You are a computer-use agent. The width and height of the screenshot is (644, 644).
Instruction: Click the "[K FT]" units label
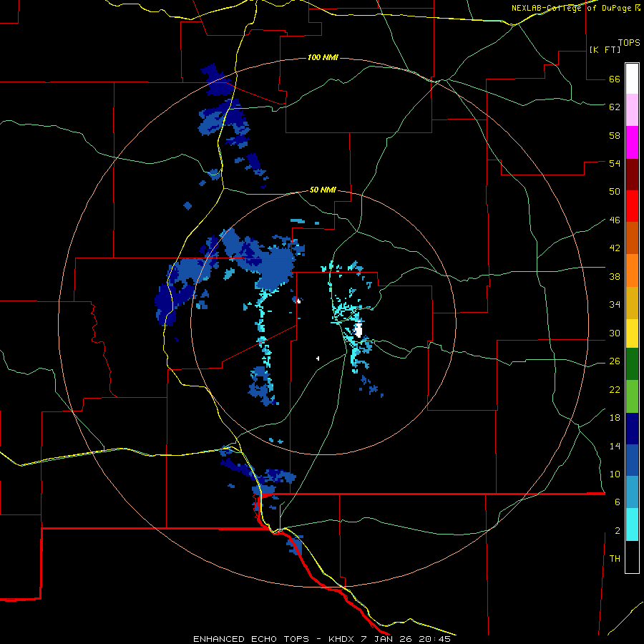pyautogui.click(x=605, y=50)
